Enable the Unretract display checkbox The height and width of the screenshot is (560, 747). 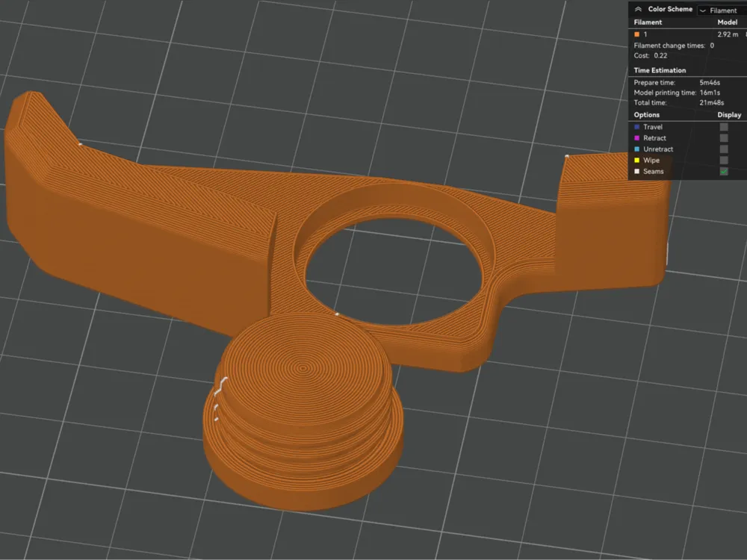pos(723,149)
